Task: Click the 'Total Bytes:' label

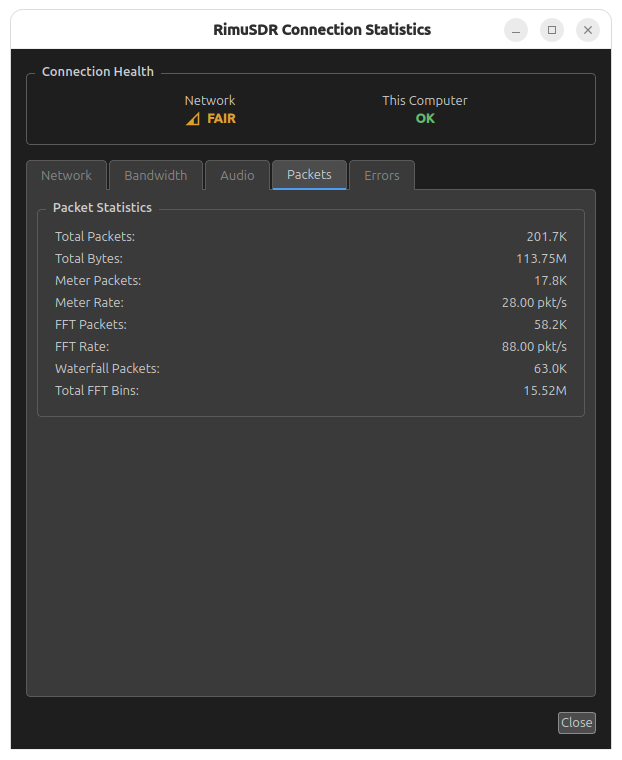Action: (89, 258)
